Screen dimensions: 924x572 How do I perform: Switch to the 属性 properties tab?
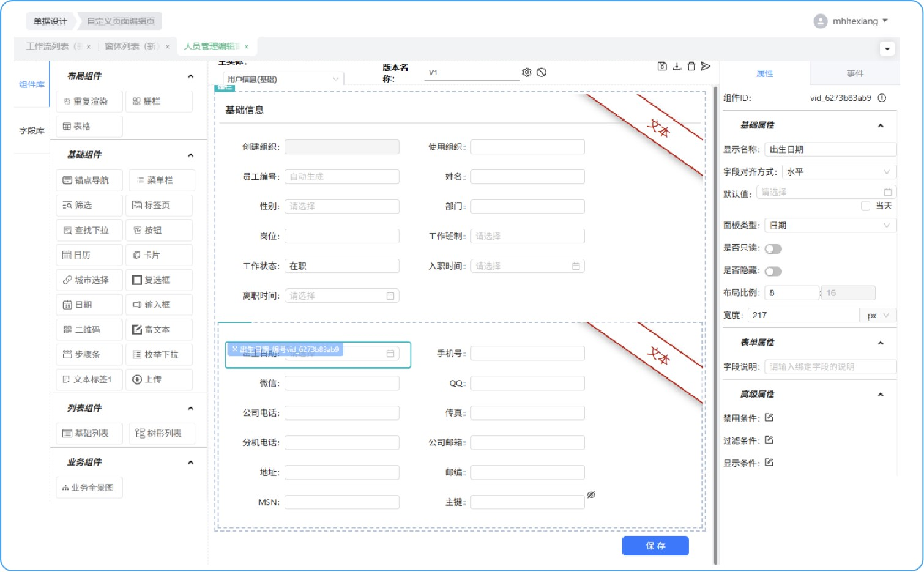pyautogui.click(x=765, y=73)
